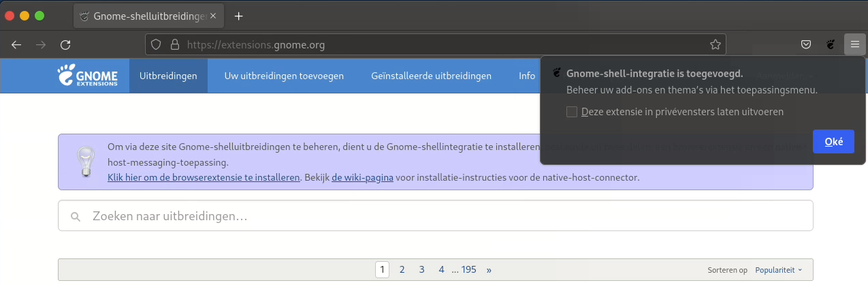The width and height of the screenshot is (868, 285).
Task: Reload the page with the refresh icon
Action: [x=65, y=45]
